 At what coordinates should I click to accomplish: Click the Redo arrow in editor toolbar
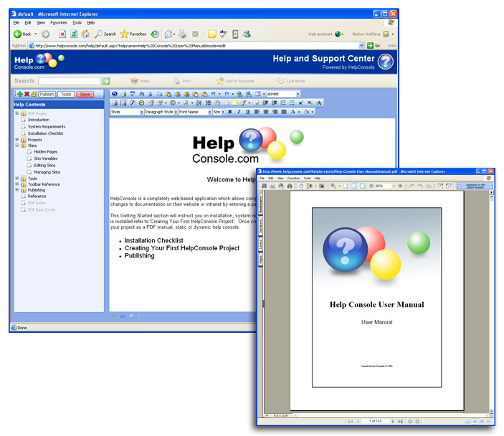tap(227, 94)
